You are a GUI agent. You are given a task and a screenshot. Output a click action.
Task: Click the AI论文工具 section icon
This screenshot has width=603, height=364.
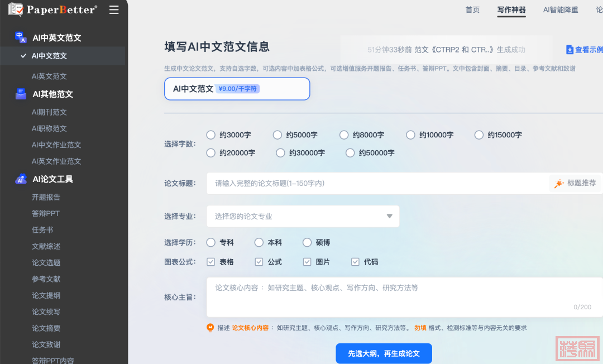pyautogui.click(x=21, y=179)
